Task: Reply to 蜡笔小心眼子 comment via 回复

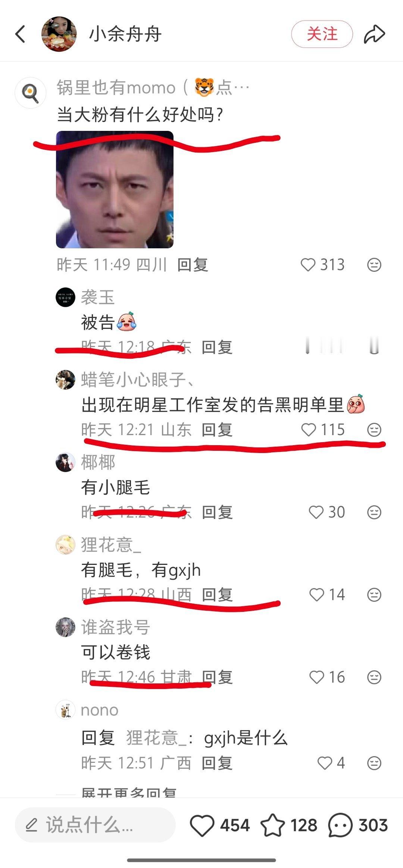Action: [217, 430]
